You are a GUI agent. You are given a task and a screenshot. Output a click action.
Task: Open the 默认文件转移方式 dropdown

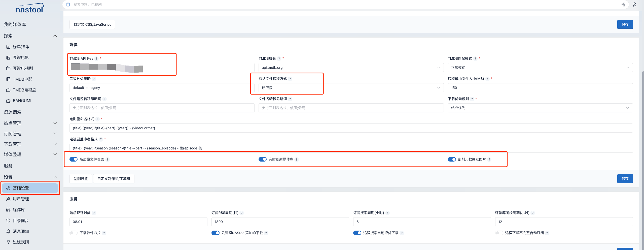[351, 88]
